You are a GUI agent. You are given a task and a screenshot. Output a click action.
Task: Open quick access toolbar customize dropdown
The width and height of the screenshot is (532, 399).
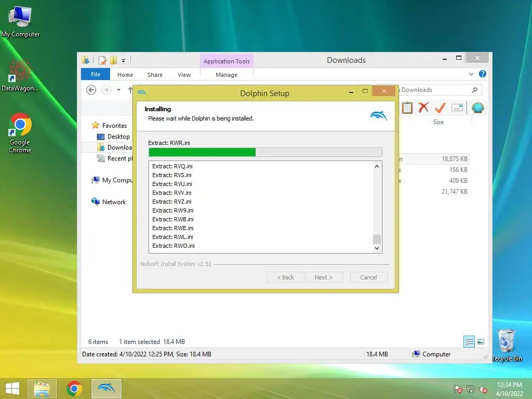click(124, 61)
